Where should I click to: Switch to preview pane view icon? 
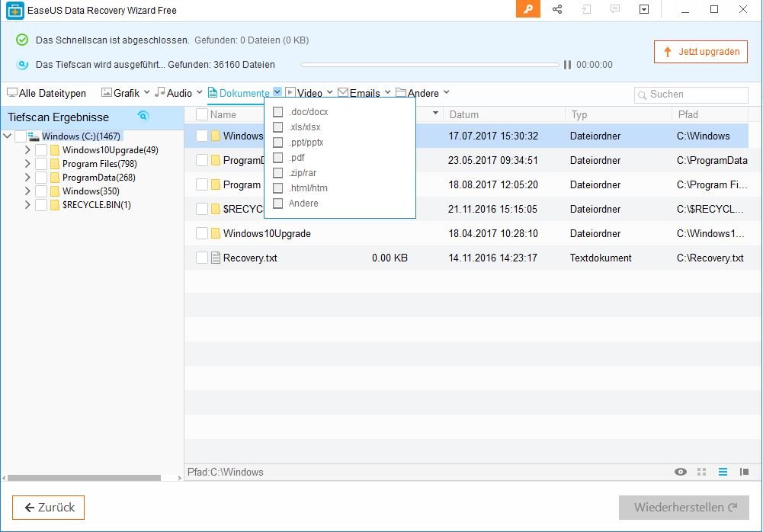(x=744, y=472)
